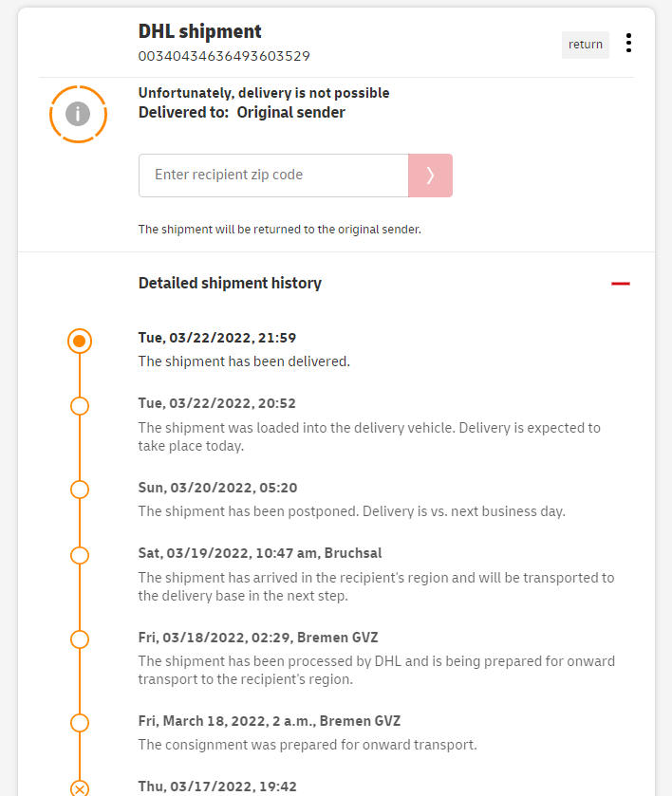This screenshot has width=672, height=796.
Task: Click the 02:29 Bremen GVZ timeline circle
Action: 80,639
